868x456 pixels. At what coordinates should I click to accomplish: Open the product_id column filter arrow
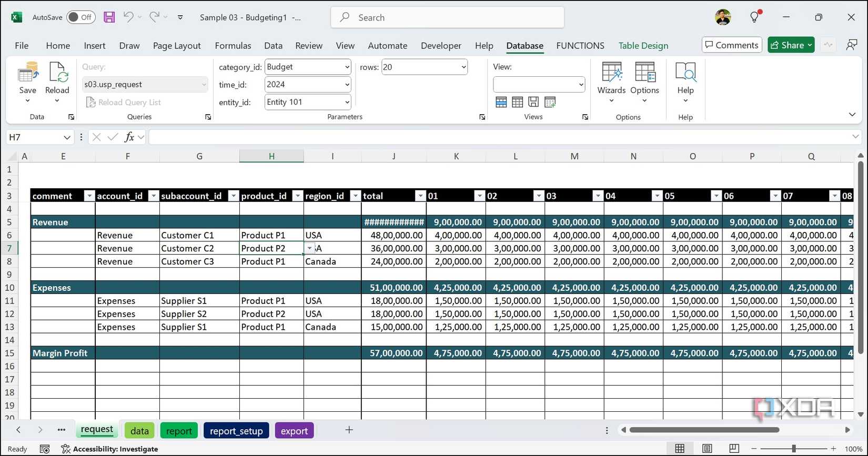point(298,196)
